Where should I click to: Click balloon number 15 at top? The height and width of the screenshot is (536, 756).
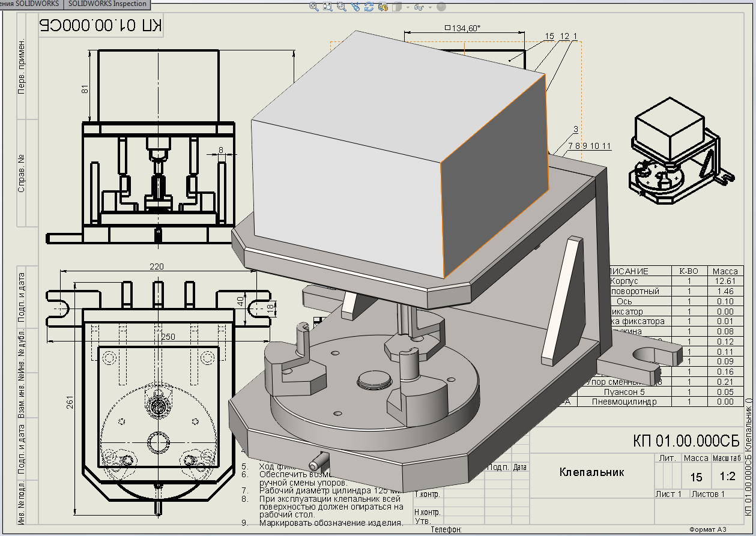tap(549, 37)
